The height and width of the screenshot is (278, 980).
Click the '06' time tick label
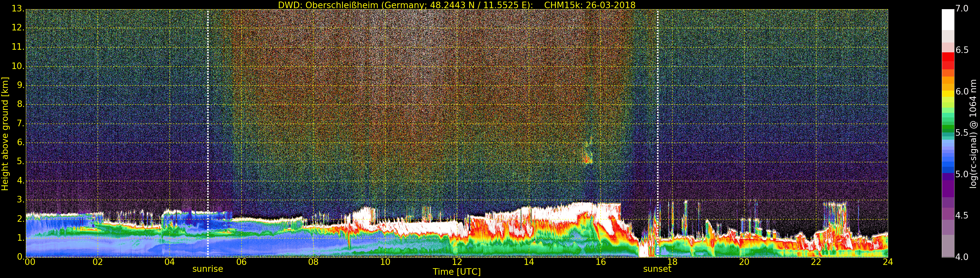(x=242, y=262)
